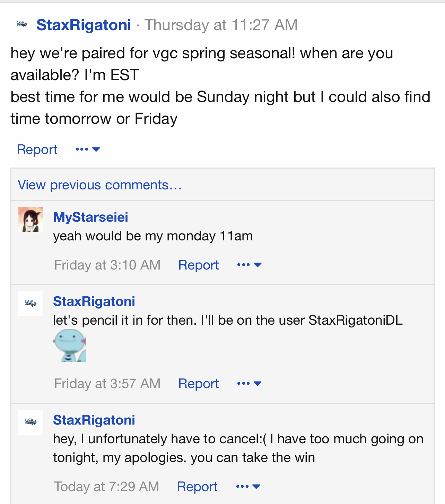Open more options for MyStarseiei's comment
The image size is (445, 504).
pos(249,265)
